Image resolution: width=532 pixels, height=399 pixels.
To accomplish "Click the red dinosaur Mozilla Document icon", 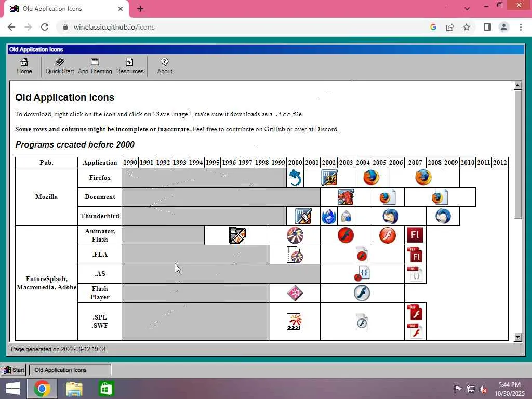I will point(345,197).
